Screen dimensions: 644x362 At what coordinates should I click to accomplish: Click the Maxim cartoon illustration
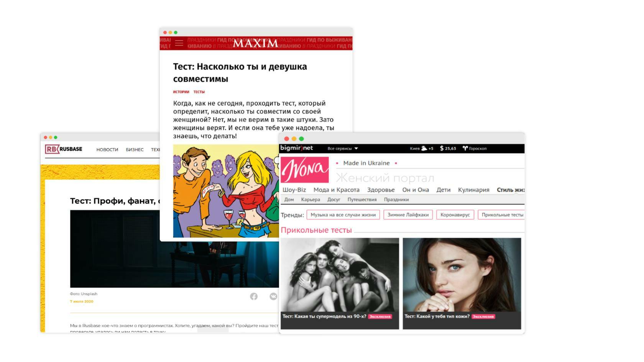coord(226,191)
